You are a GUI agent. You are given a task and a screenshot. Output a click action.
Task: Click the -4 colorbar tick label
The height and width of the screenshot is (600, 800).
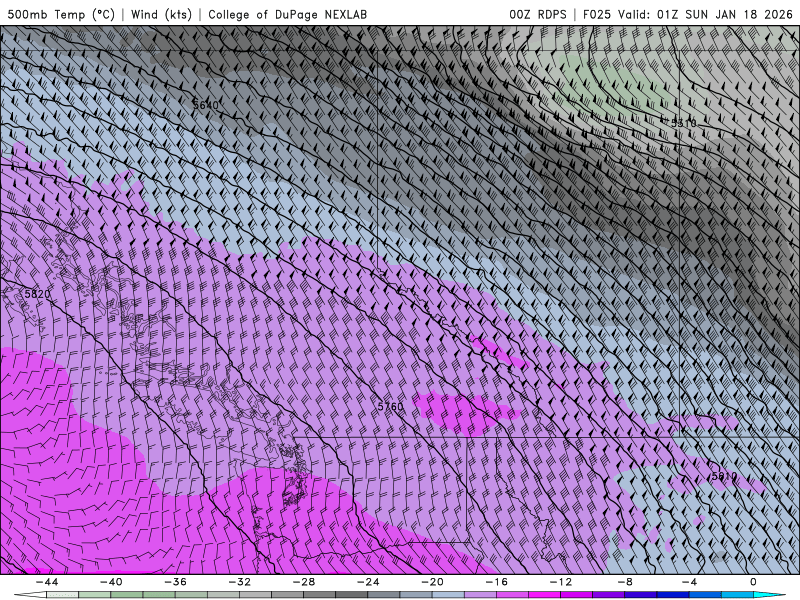tap(689, 582)
